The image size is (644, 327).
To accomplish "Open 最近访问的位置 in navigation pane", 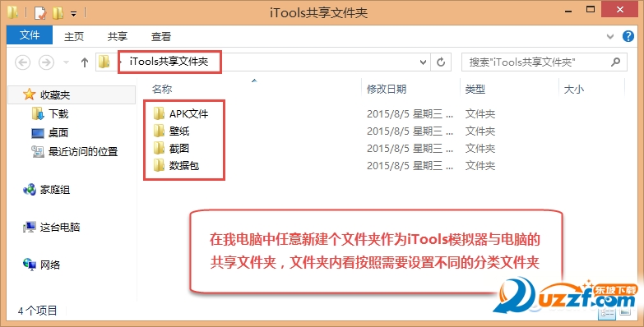I will click(83, 151).
